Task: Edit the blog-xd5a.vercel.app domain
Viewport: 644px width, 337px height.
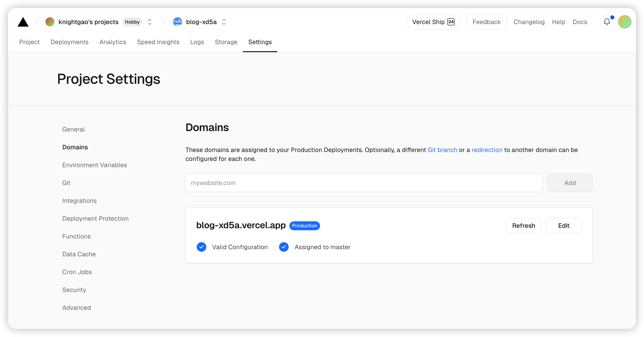Action: coord(563,226)
